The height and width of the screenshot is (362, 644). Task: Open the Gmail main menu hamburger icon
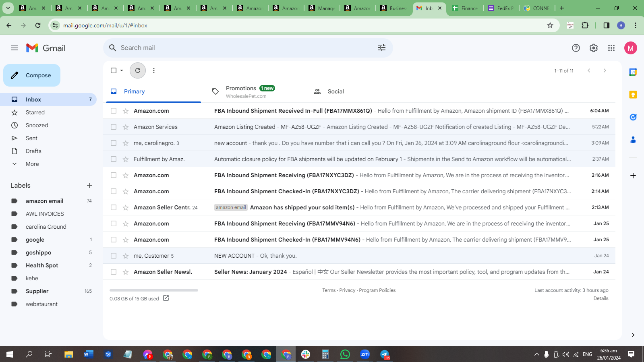click(14, 48)
